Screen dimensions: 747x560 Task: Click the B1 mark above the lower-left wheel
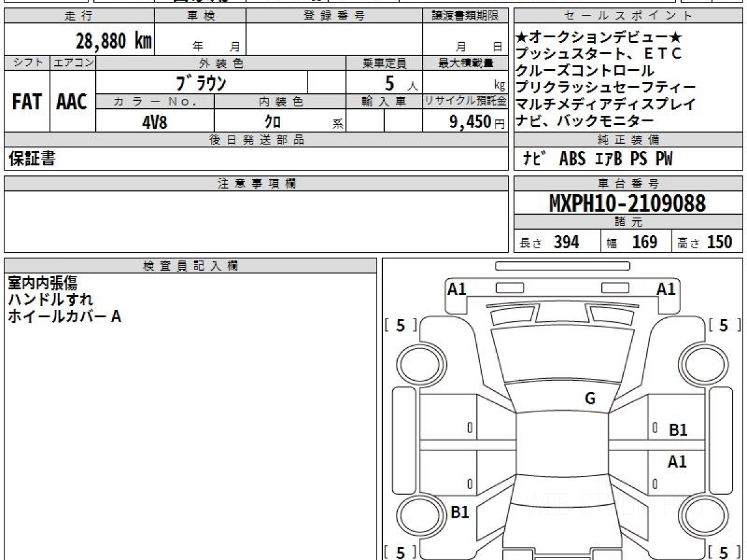459,512
